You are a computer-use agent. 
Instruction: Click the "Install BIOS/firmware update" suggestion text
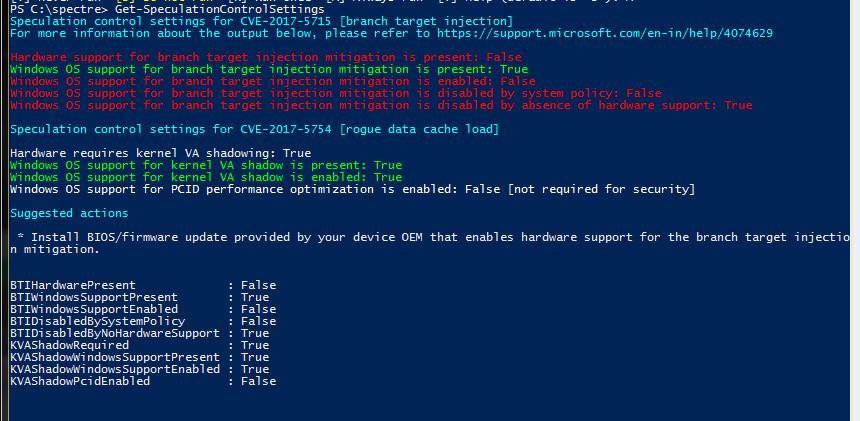coord(430,237)
